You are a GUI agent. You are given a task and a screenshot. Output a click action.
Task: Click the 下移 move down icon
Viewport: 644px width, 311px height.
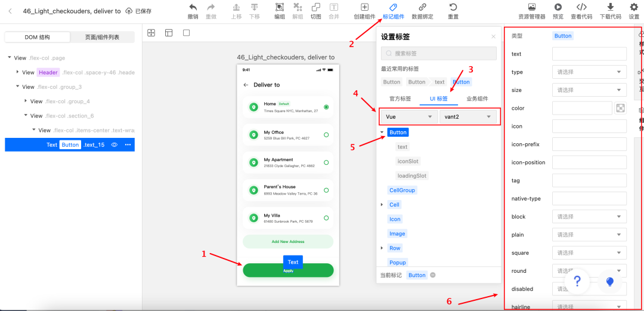tap(255, 7)
